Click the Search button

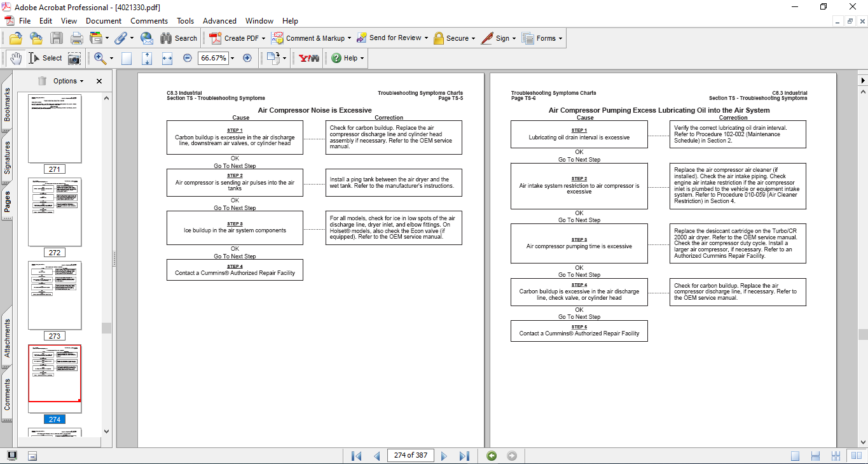[179, 38]
